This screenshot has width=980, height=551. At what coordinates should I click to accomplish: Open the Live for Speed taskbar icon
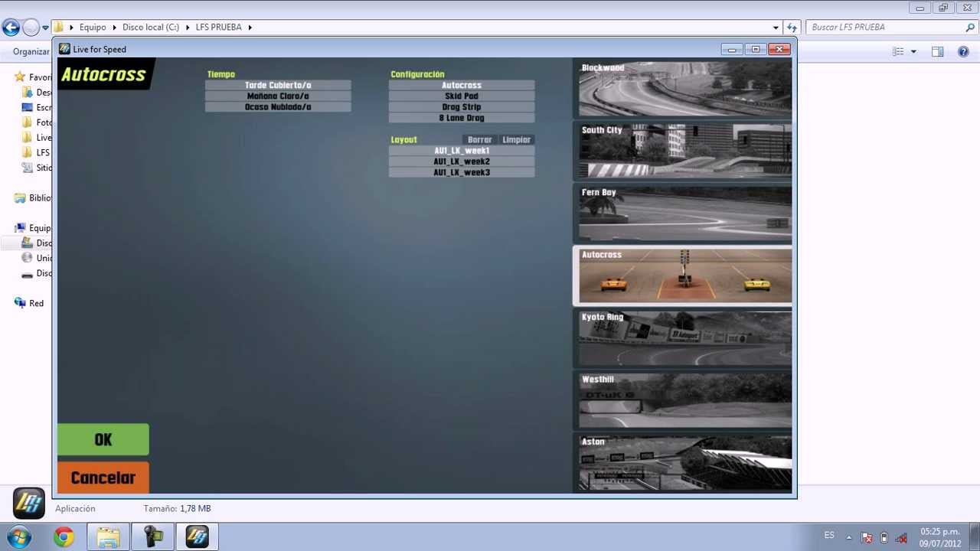click(197, 536)
